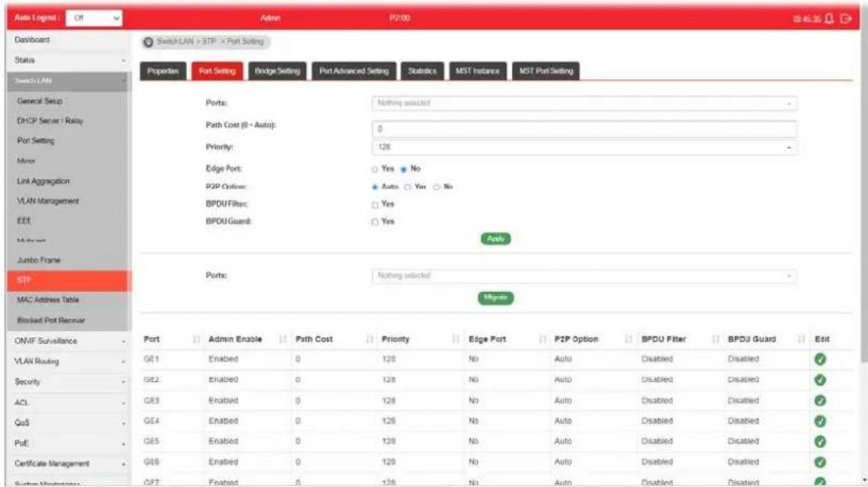Expand the Security sidebar menu

[x=68, y=382]
